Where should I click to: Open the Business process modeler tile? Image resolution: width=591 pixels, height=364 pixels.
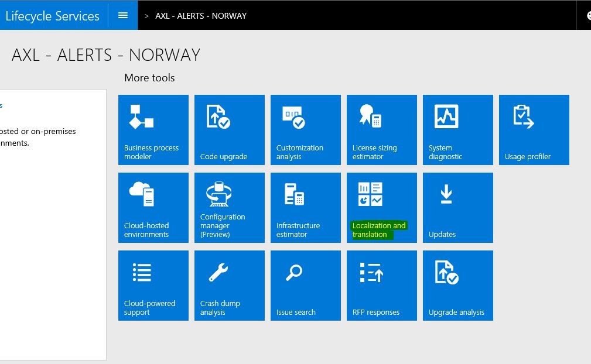(x=153, y=130)
